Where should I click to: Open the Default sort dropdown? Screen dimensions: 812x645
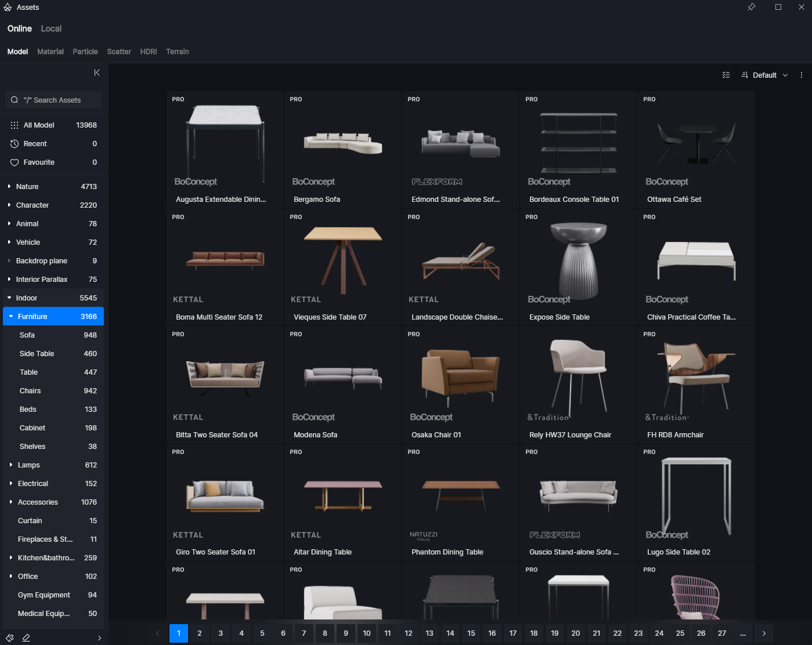[765, 75]
